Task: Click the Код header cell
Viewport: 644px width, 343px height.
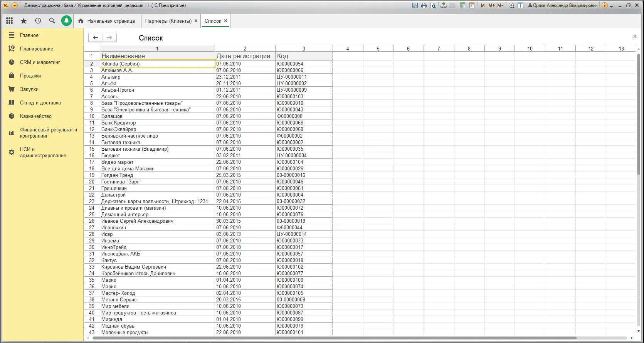Action: (304, 56)
